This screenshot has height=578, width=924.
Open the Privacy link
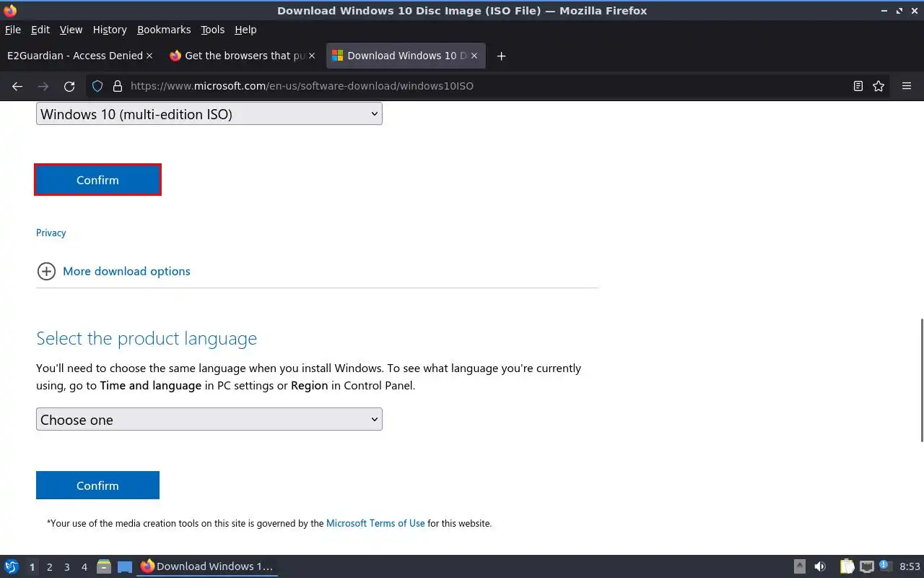click(x=51, y=233)
